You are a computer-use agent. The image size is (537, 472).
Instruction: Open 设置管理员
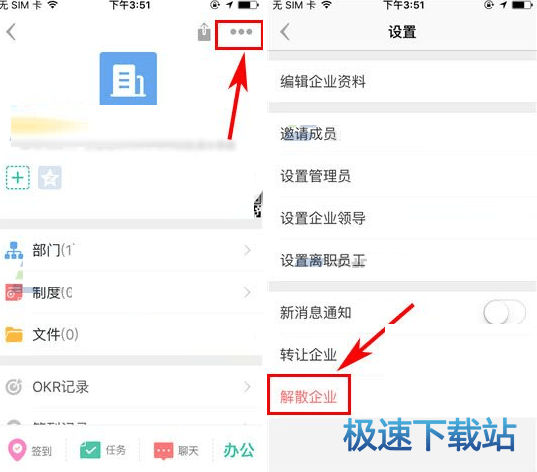pyautogui.click(x=402, y=176)
